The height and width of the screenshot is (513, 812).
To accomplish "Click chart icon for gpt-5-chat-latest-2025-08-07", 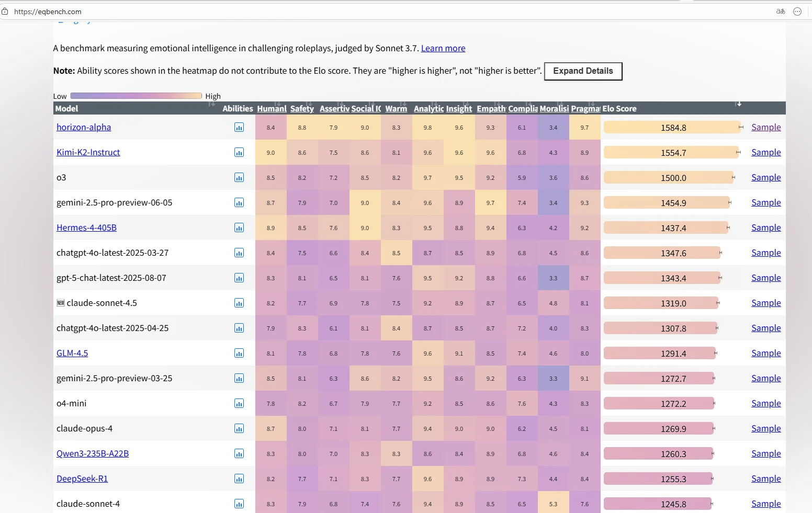I will point(239,278).
